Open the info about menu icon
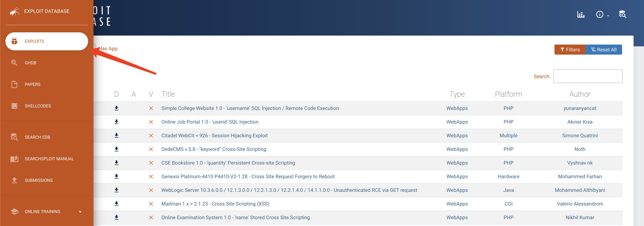The height and width of the screenshot is (226, 644). tap(599, 15)
